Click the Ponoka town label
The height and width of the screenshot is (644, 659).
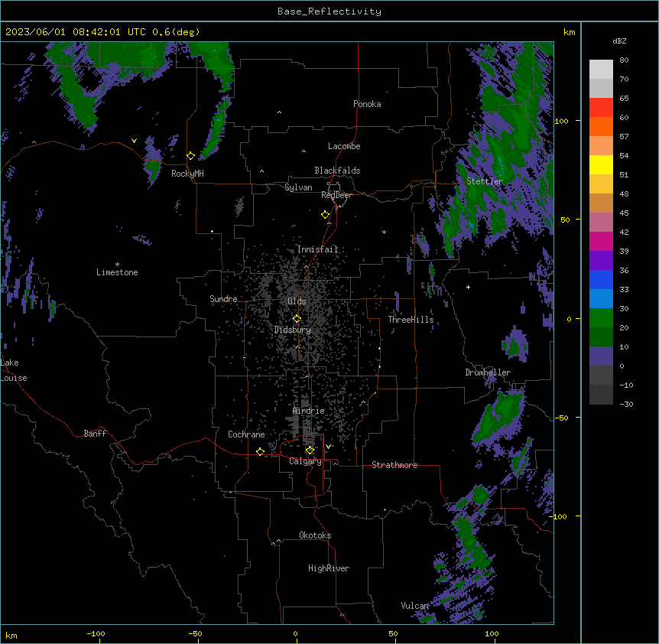pos(367,104)
